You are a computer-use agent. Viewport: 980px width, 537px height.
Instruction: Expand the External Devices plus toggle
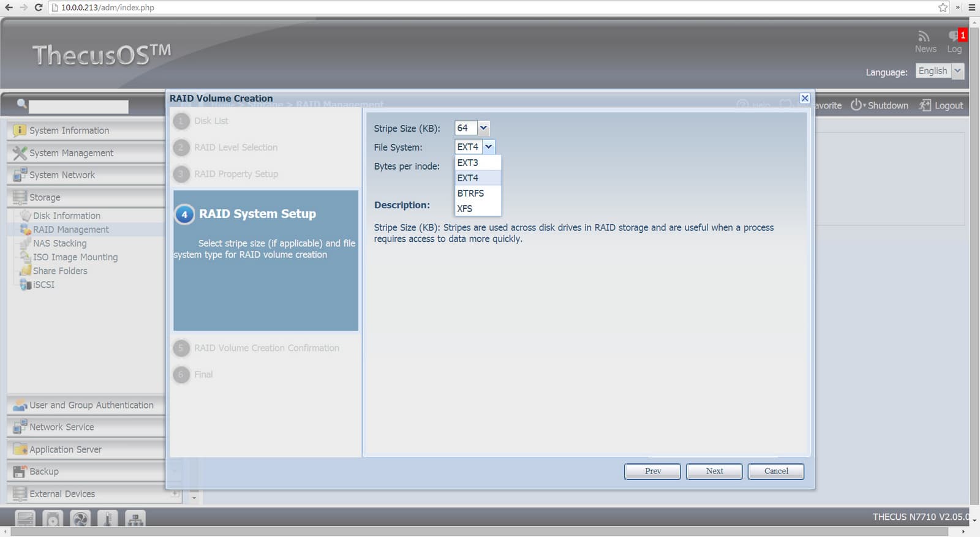[175, 493]
